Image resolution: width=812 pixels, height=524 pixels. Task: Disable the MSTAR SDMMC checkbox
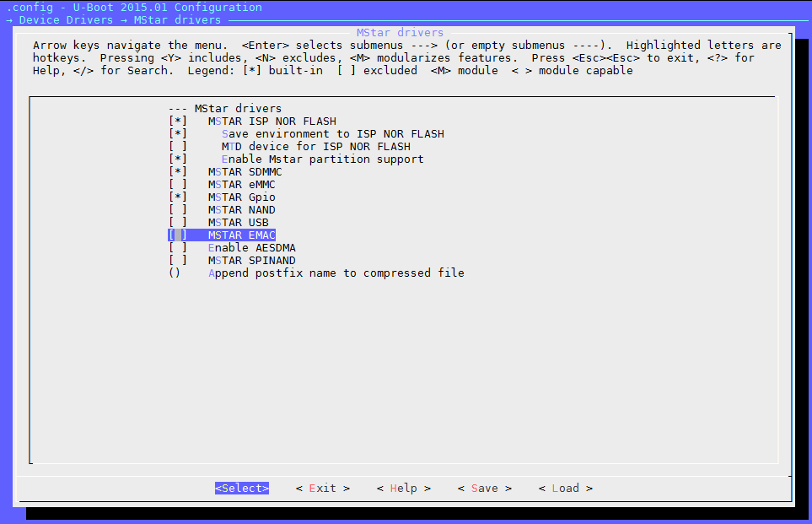click(x=177, y=172)
